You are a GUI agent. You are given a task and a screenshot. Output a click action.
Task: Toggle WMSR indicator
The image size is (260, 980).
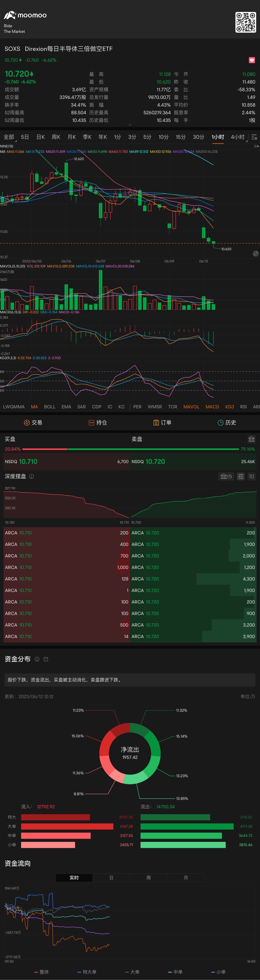155,407
